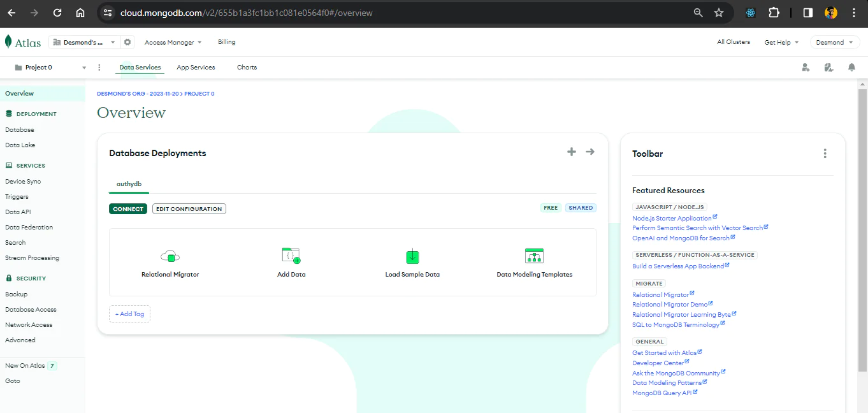Open Network Access in the sidebar
Viewport: 868px width, 413px height.
pos(29,325)
